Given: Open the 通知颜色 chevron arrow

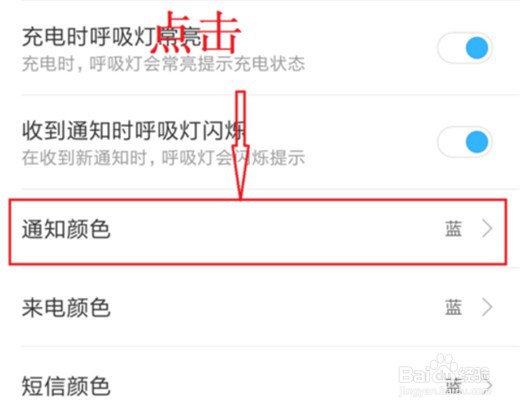Looking at the screenshot, I should pos(487,229).
